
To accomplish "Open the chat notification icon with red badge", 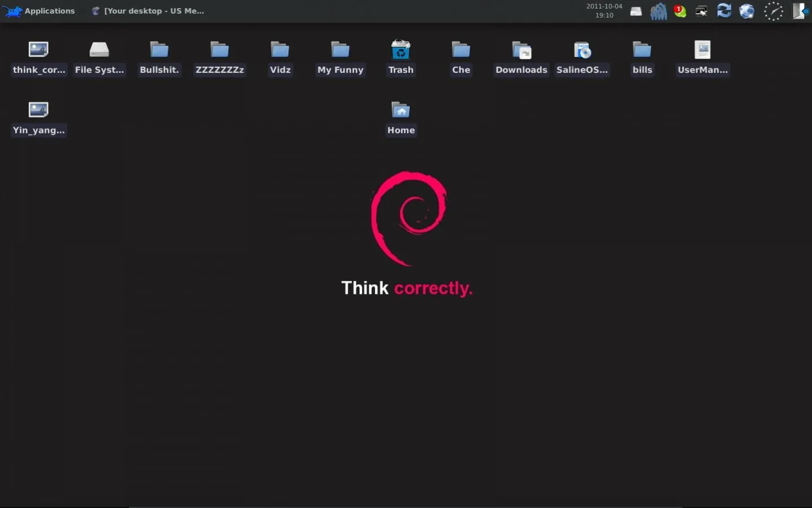I will 680,11.
